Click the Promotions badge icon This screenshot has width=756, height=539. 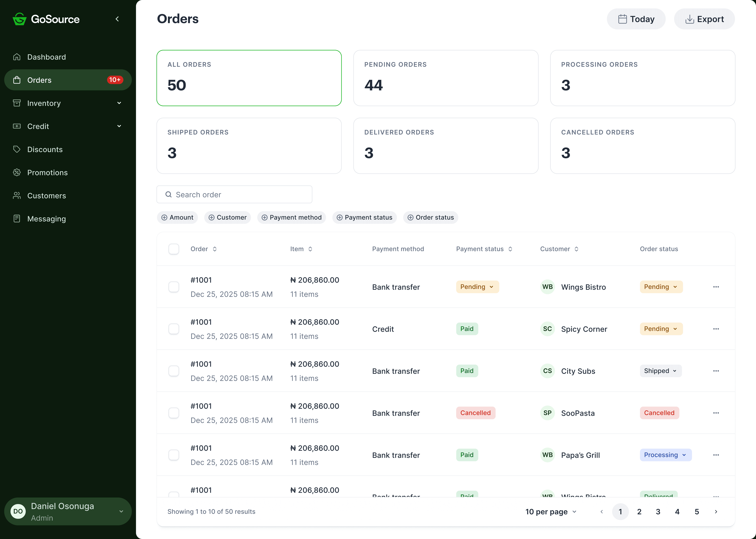[x=17, y=172]
